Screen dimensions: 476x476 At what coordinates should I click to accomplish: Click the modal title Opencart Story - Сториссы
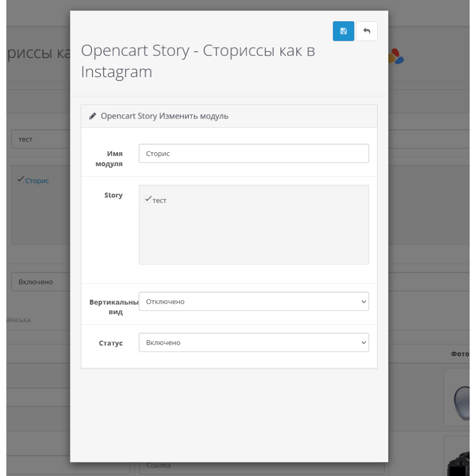pos(198,61)
